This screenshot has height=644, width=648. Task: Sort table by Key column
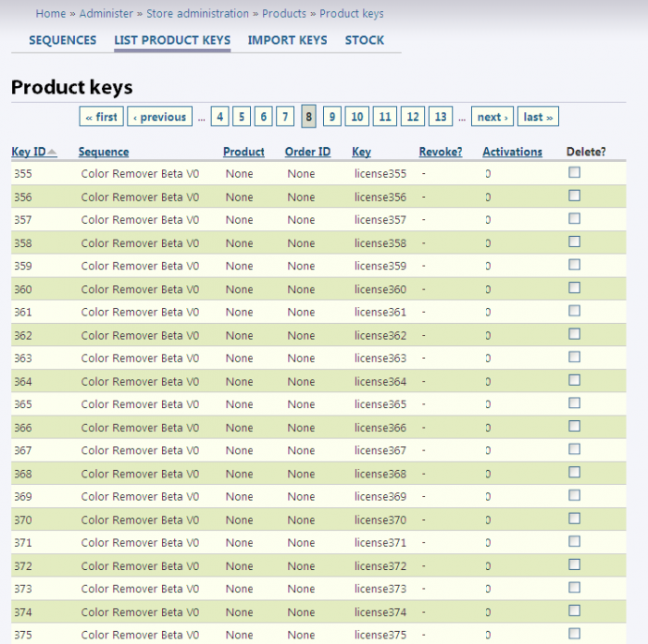coord(362,152)
